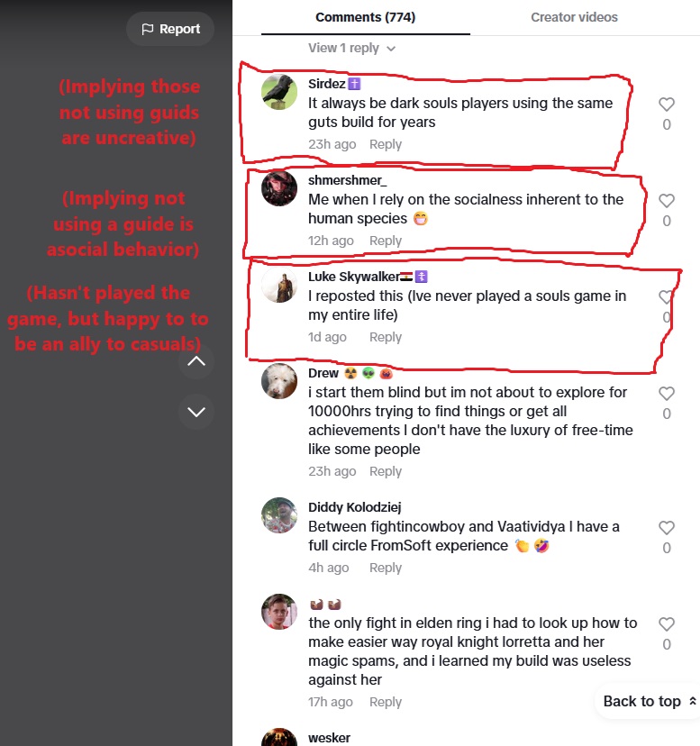This screenshot has width=700, height=746.
Task: Go to previous video with up arrow
Action: [196, 361]
